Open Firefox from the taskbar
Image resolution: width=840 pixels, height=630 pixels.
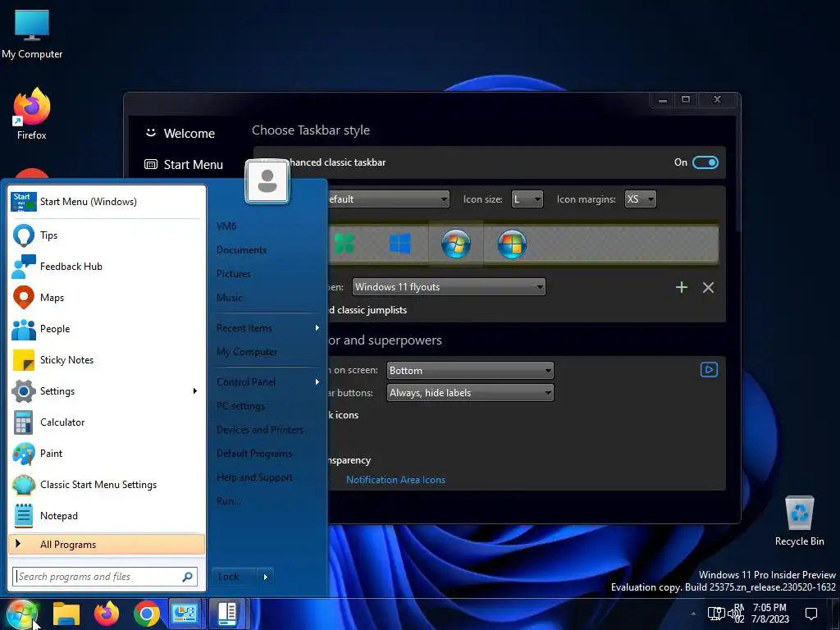[x=107, y=614]
